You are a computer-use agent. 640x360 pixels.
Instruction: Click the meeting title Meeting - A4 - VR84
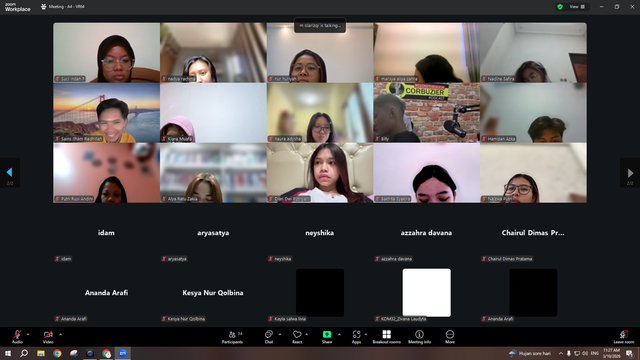tap(67, 7)
